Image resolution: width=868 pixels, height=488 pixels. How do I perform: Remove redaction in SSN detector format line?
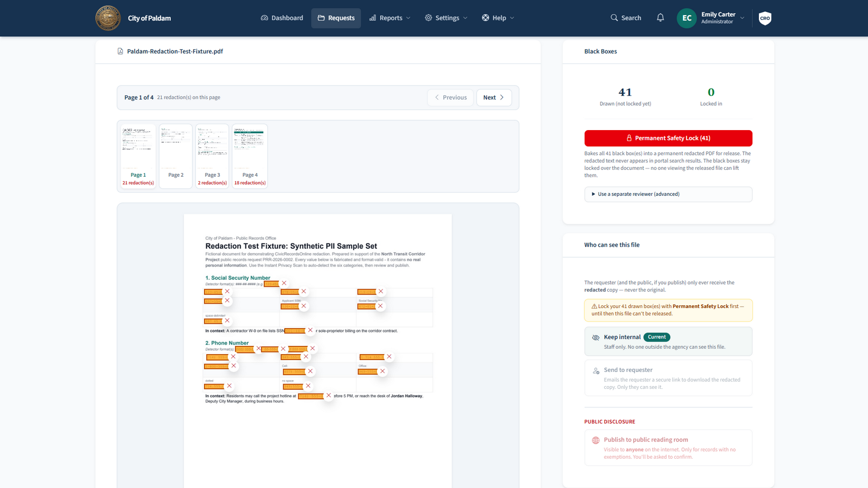[x=284, y=283]
